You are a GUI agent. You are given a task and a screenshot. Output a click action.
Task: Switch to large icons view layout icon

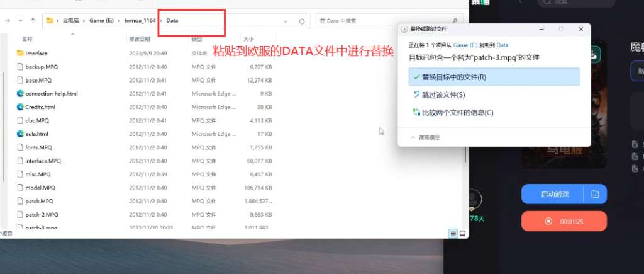462,234
